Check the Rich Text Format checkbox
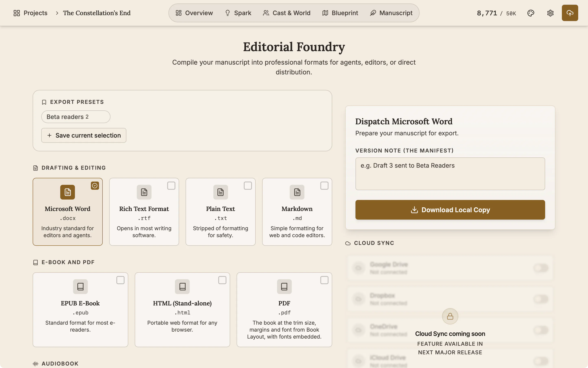 (171, 186)
